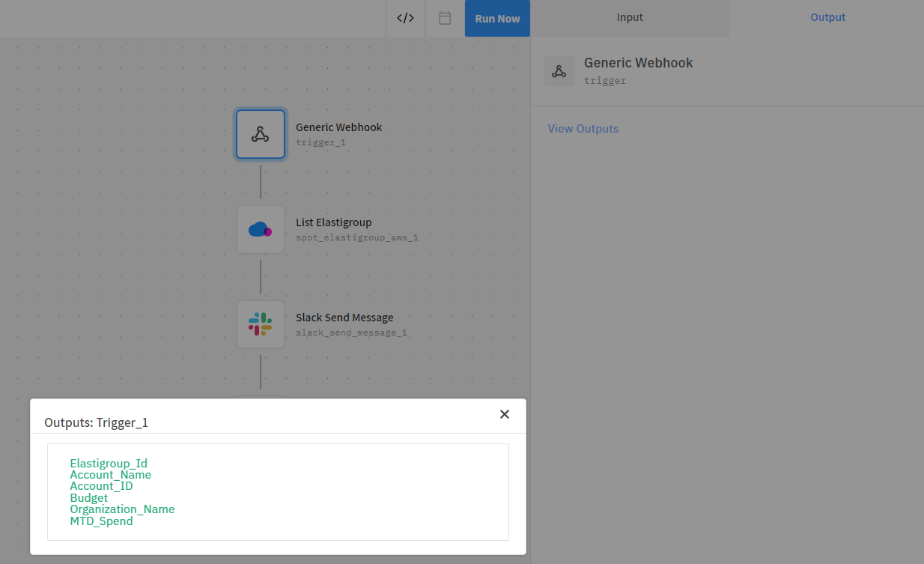The image size is (924, 564).
Task: Close the Outputs: Trigger_1 popup
Action: pos(505,414)
